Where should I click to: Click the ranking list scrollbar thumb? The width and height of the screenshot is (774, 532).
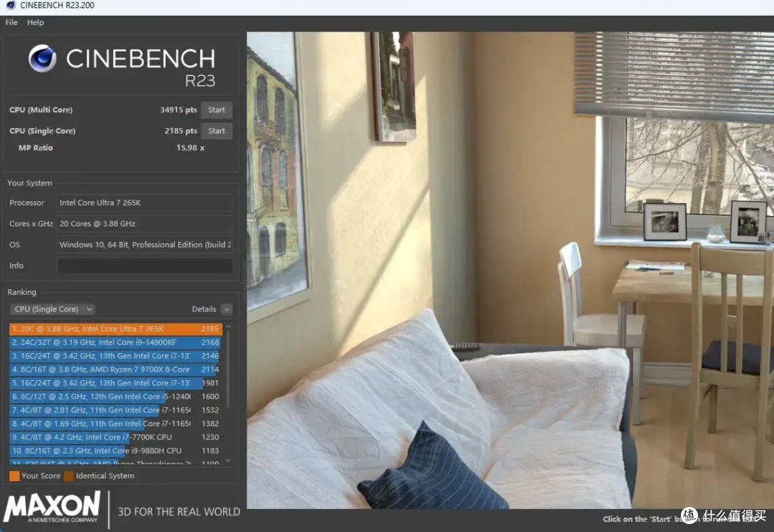point(228,369)
